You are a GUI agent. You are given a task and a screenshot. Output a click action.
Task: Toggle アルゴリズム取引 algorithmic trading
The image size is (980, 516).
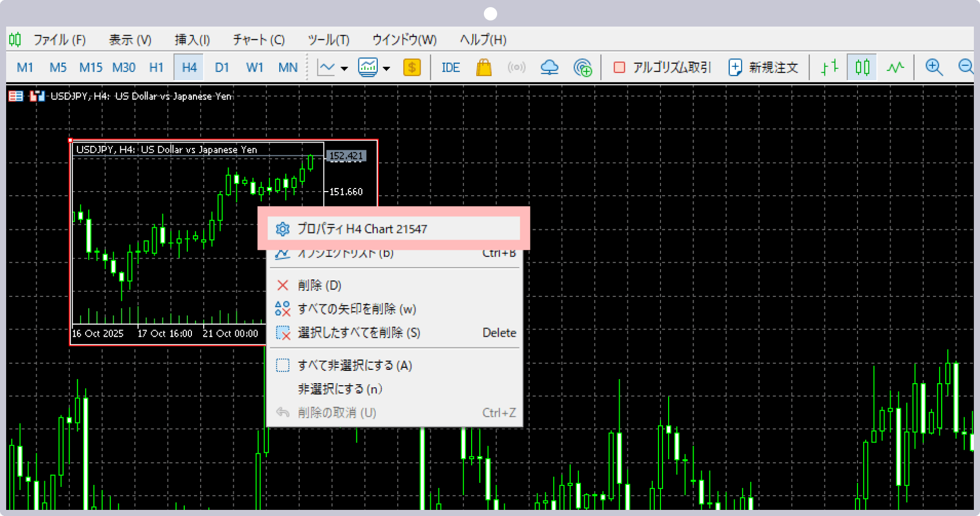662,67
